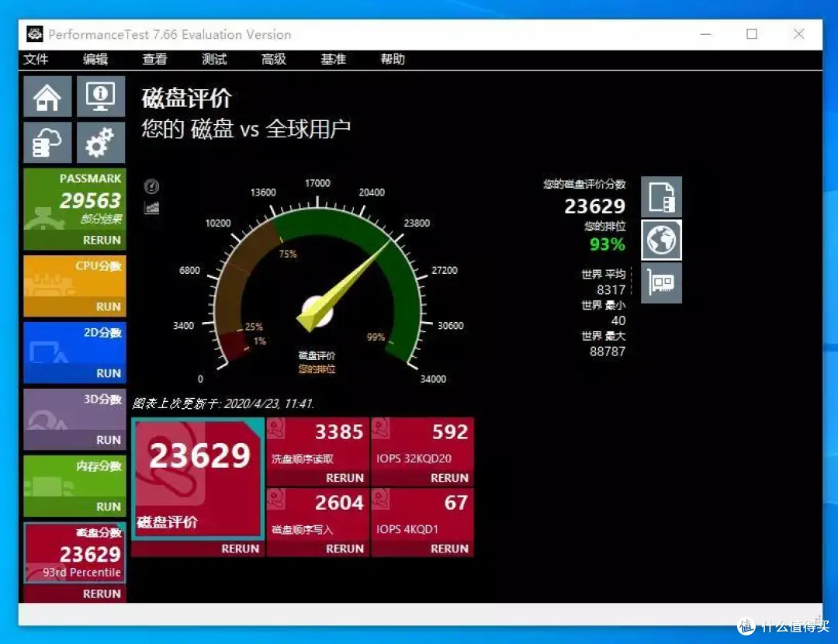Click the results report document icon
The height and width of the screenshot is (644, 838).
pyautogui.click(x=661, y=196)
